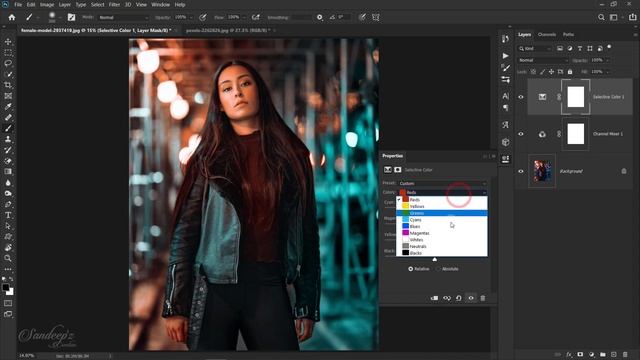640x360 pixels.
Task: Switch to the Paths tab
Action: [568, 35]
